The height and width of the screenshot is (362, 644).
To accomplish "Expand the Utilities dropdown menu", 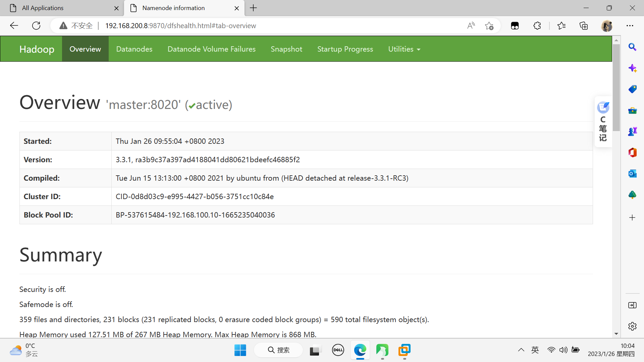I will [404, 49].
